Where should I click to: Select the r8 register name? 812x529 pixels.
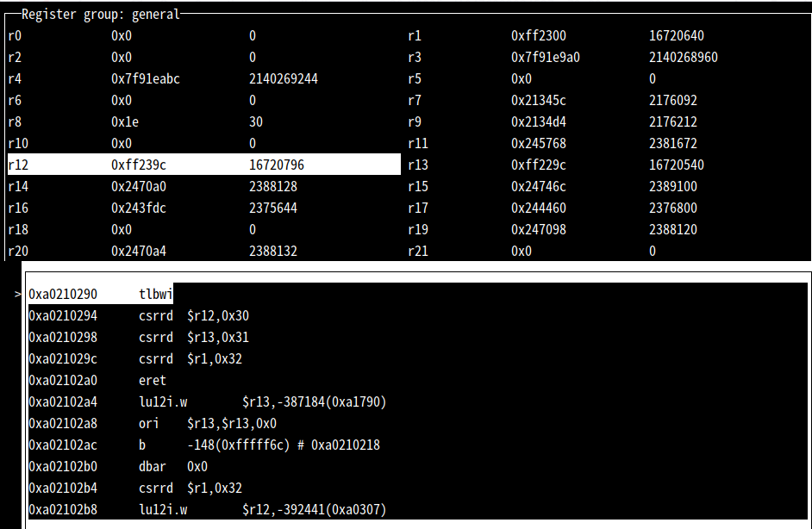(x=15, y=122)
